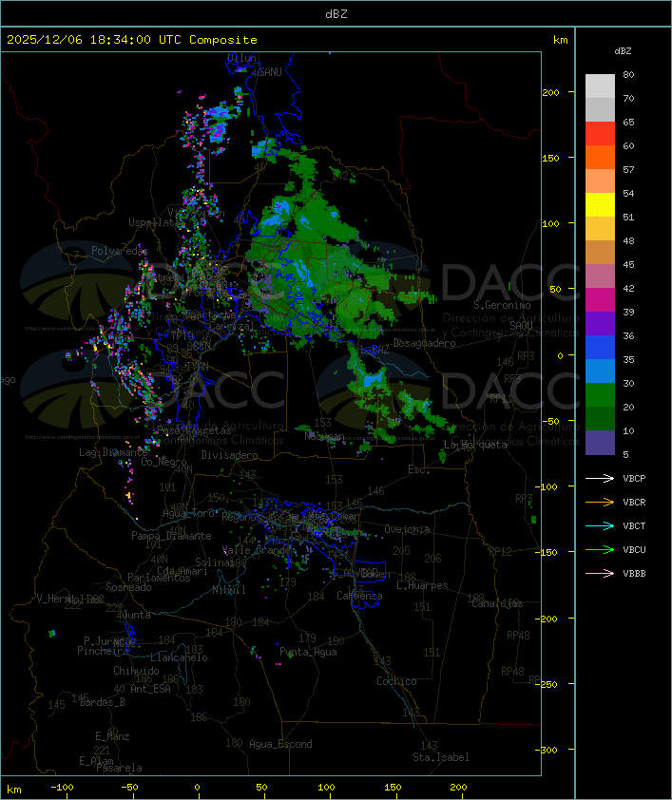Select the mauve 42–45 dBZ swatch
The image size is (672, 800).
[600, 276]
